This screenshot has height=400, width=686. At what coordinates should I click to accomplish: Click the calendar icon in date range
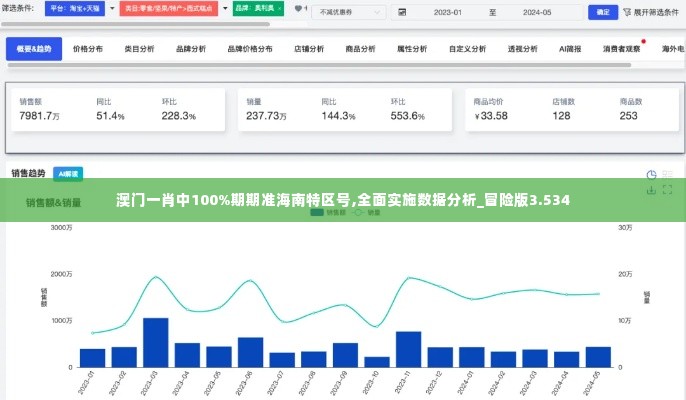pos(401,13)
